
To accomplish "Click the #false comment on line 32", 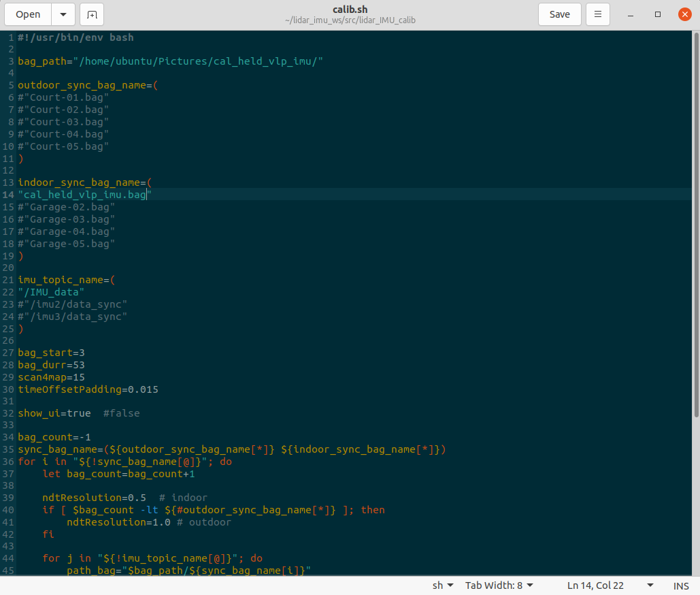I will click(x=121, y=413).
